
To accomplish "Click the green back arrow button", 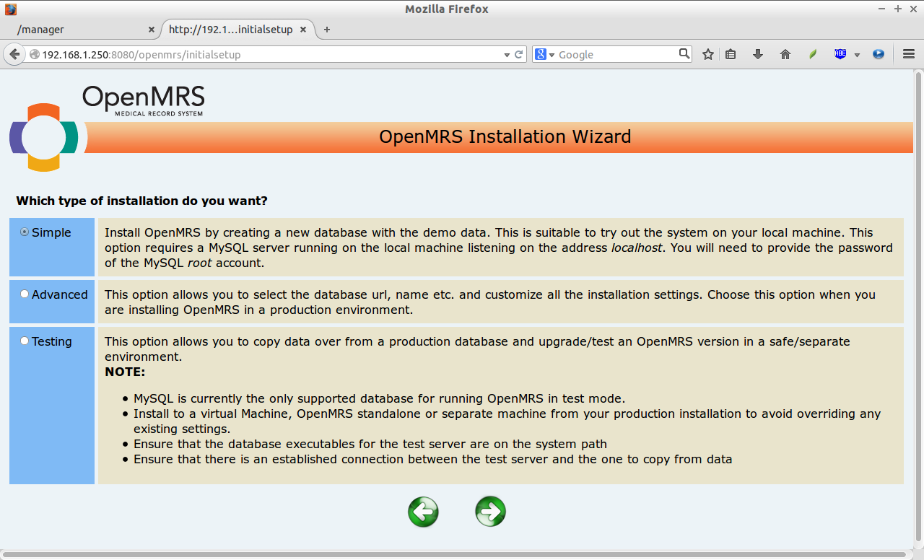I will pyautogui.click(x=423, y=512).
